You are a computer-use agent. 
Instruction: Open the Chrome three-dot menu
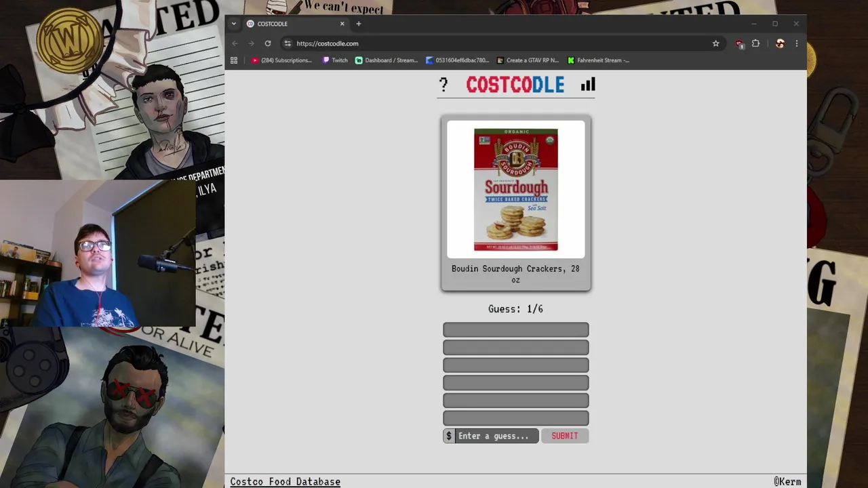(x=796, y=43)
